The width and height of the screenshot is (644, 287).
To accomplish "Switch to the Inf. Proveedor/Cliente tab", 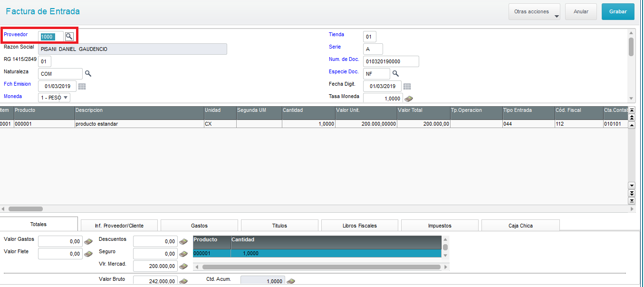I will [119, 226].
